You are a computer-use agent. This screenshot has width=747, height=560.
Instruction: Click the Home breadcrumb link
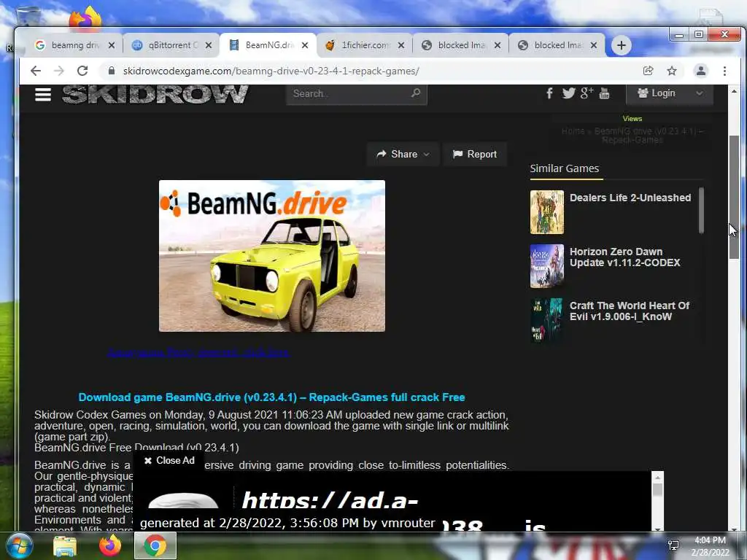[x=573, y=131]
